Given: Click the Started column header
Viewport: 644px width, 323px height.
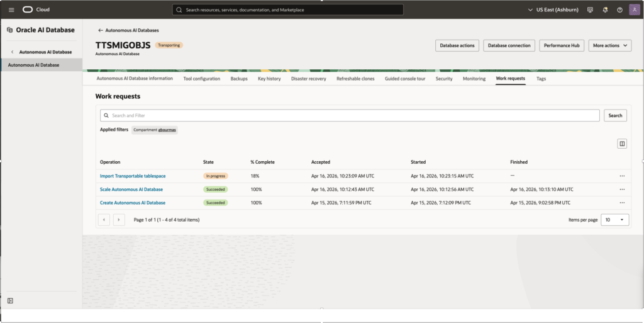Looking at the screenshot, I should (418, 162).
